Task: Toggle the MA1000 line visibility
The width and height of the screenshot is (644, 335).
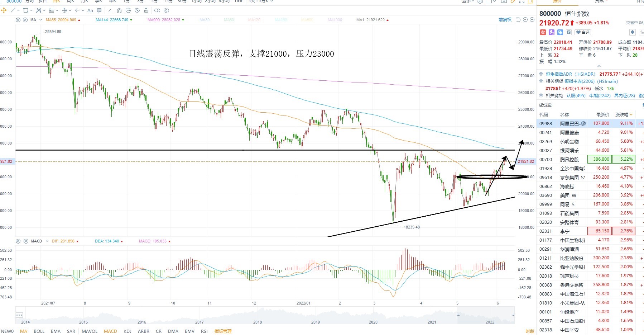Action: (x=335, y=20)
